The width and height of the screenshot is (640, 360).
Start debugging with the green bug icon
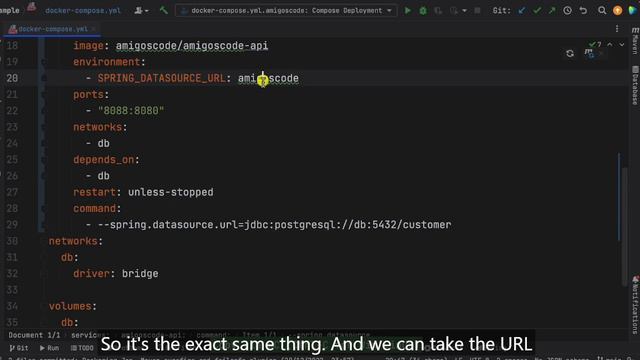(x=423, y=11)
